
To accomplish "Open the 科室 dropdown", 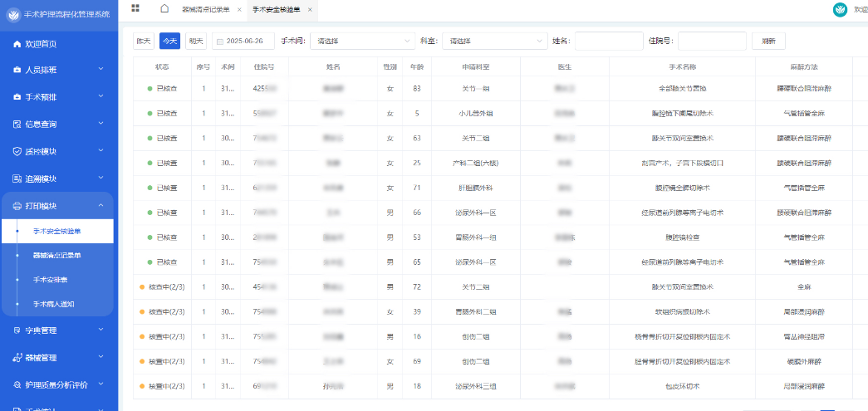I will point(494,41).
